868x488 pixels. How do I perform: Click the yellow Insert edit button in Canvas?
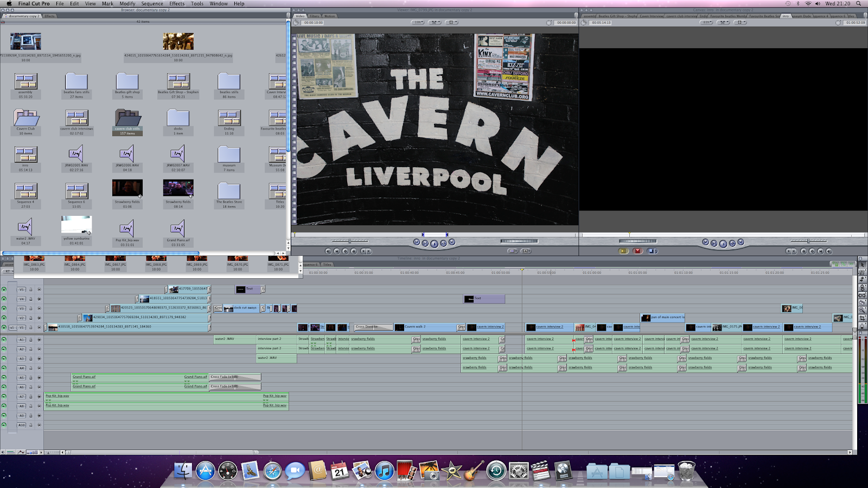623,251
